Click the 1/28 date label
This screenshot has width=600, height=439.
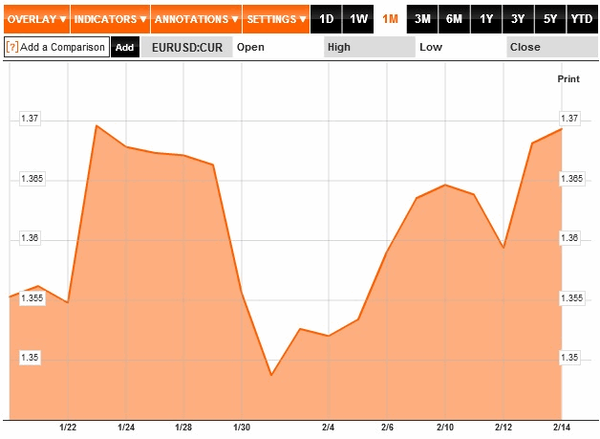click(183, 428)
